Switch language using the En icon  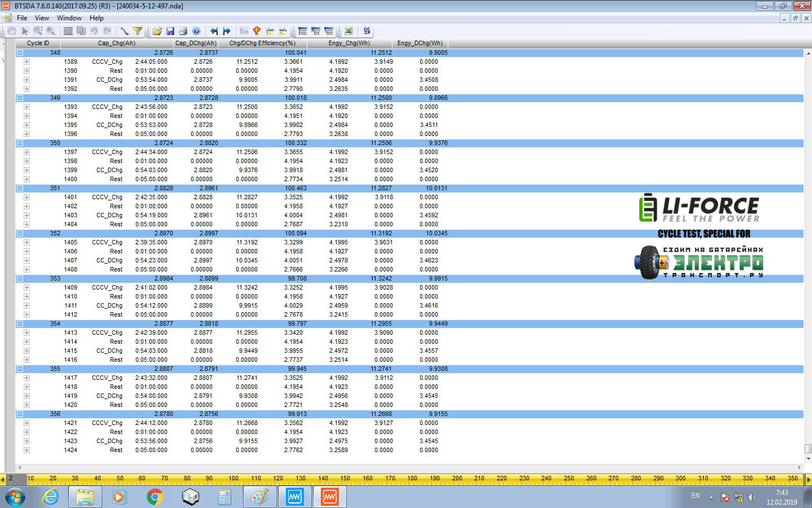click(244, 31)
